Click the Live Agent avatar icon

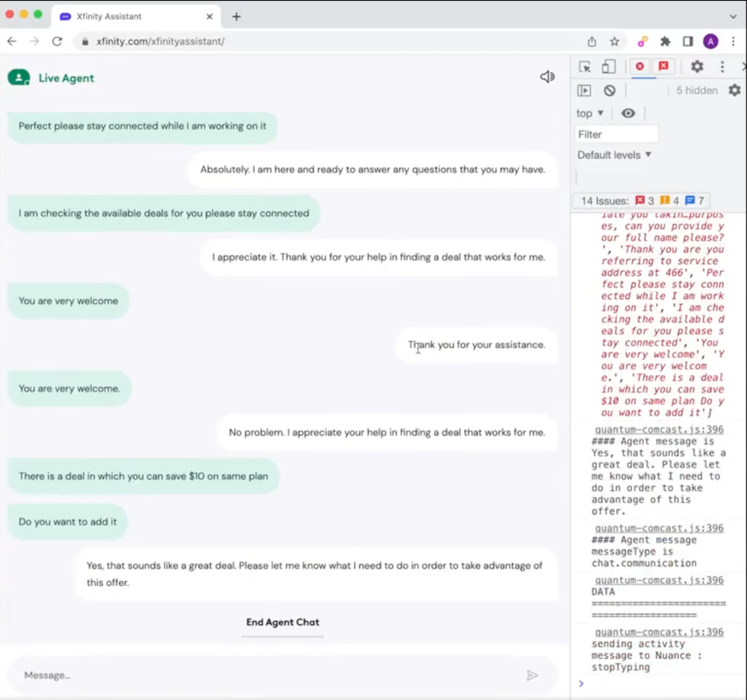click(x=19, y=77)
